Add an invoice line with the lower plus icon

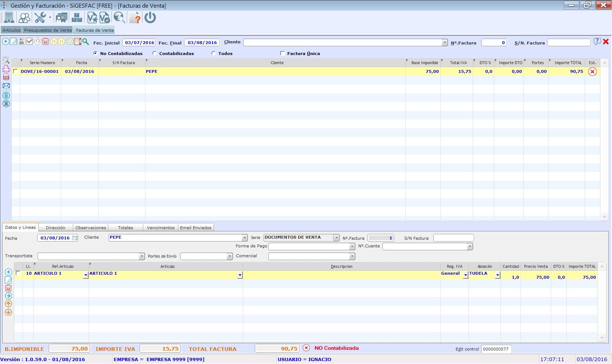8,272
